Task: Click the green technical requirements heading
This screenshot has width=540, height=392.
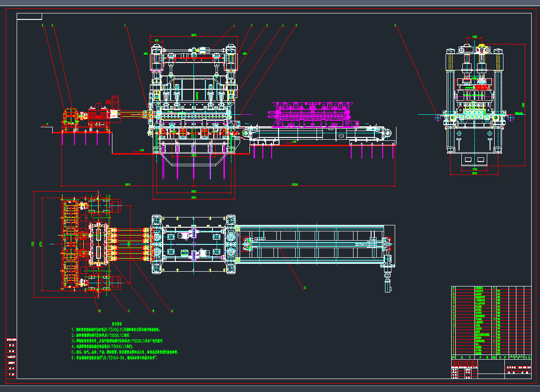Action: click(116, 324)
